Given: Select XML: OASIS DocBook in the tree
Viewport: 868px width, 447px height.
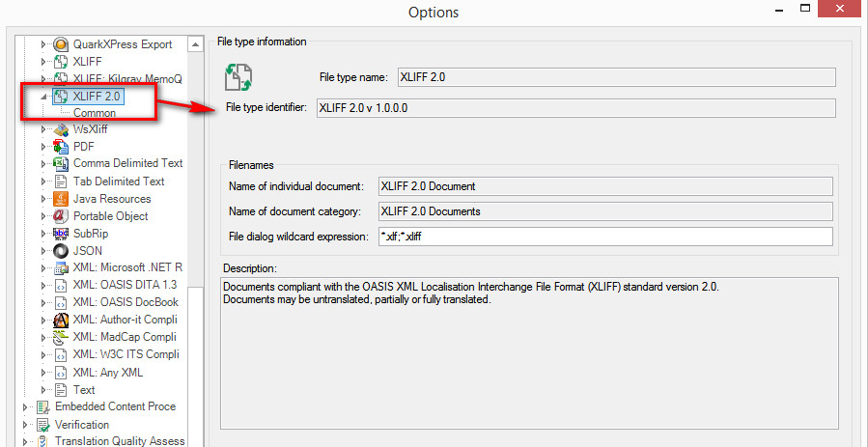Looking at the screenshot, I should point(126,302).
